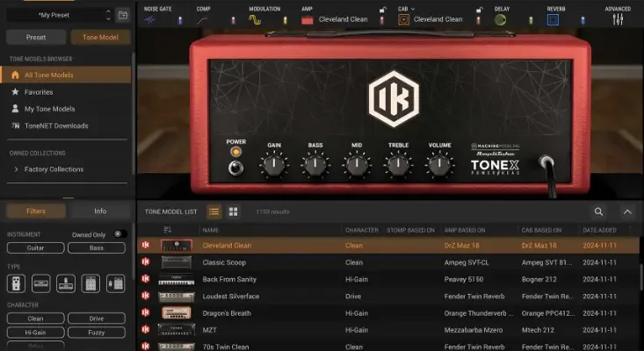Open Advanced settings sliders icon
Image resolution: width=644 pixels, height=351 pixels.
[618, 19]
